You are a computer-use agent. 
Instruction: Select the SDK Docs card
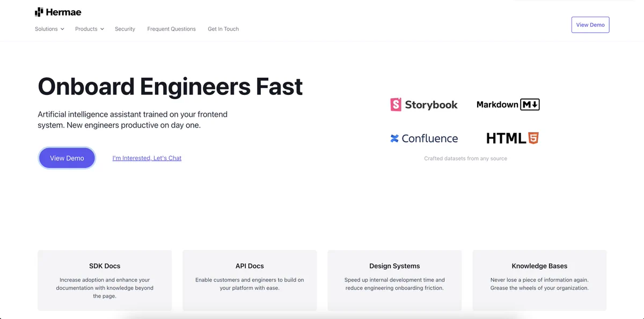(x=105, y=280)
